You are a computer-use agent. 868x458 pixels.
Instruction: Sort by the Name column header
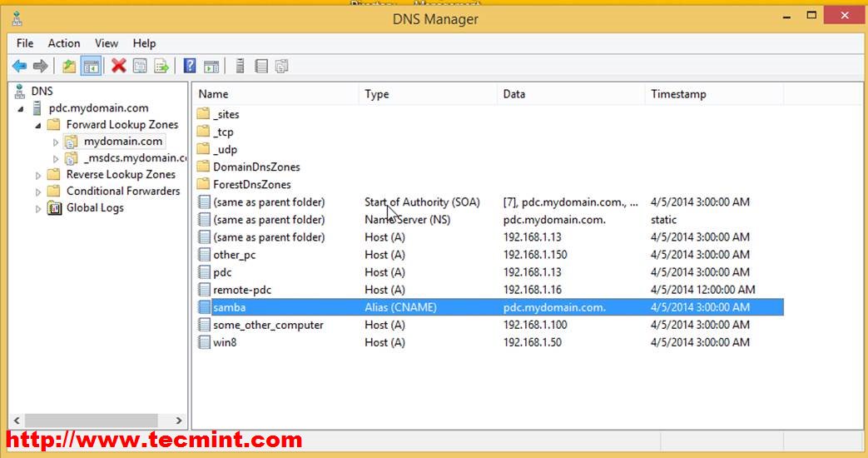[276, 94]
